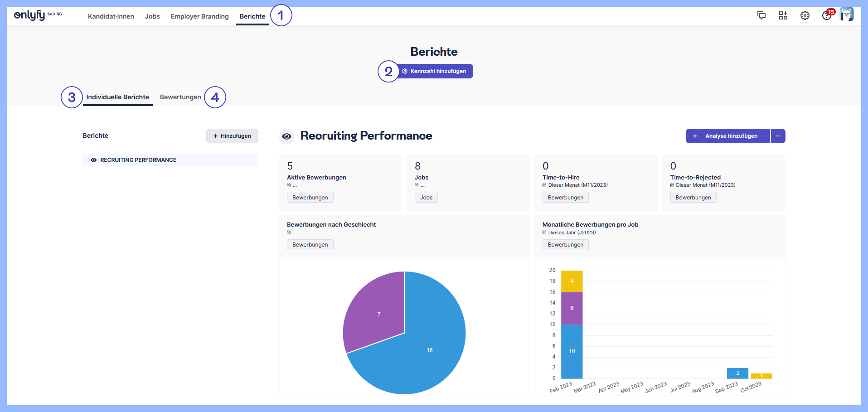
Task: Open the Employer Branding menu item
Action: [199, 16]
